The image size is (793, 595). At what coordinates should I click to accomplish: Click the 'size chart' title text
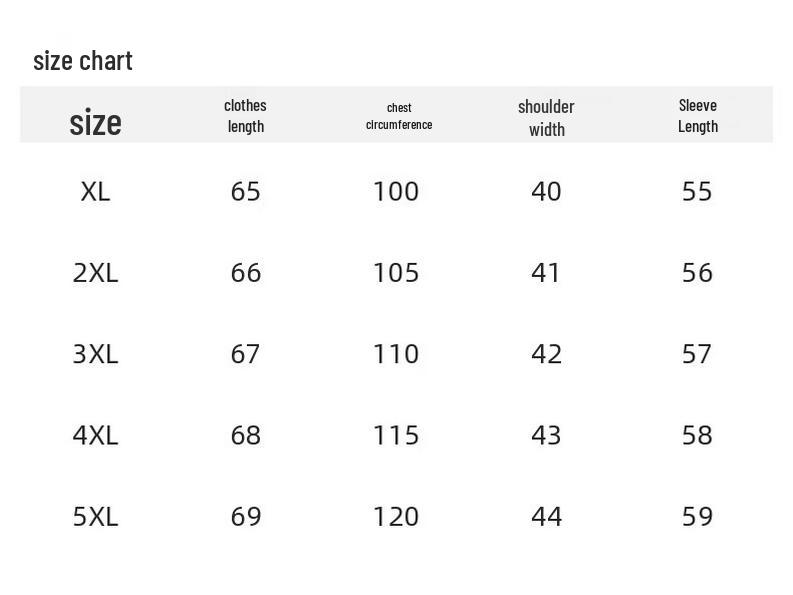(x=83, y=61)
